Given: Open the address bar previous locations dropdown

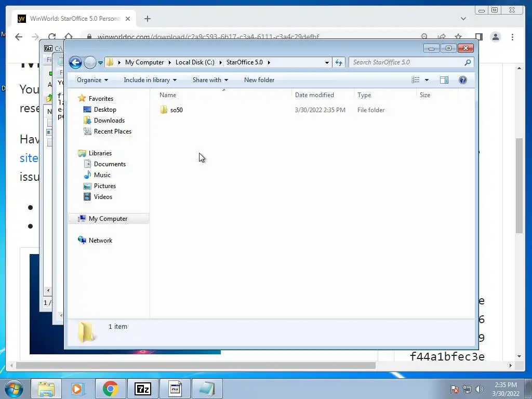Looking at the screenshot, I should pyautogui.click(x=327, y=62).
